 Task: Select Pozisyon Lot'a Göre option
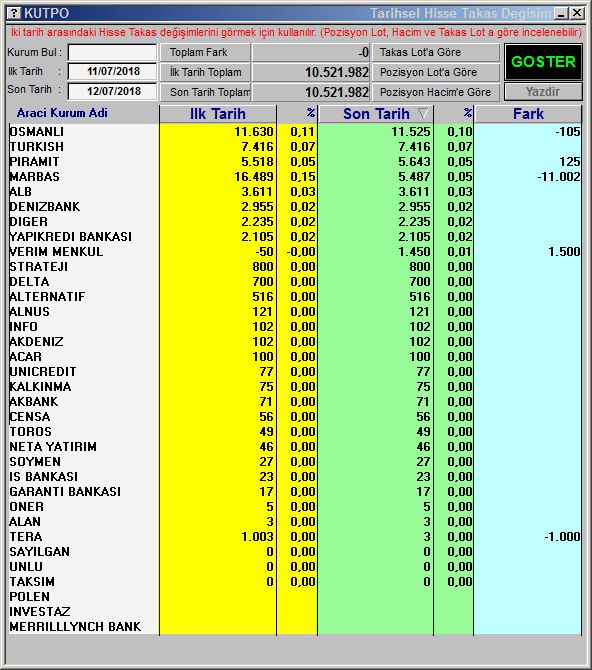(436, 72)
